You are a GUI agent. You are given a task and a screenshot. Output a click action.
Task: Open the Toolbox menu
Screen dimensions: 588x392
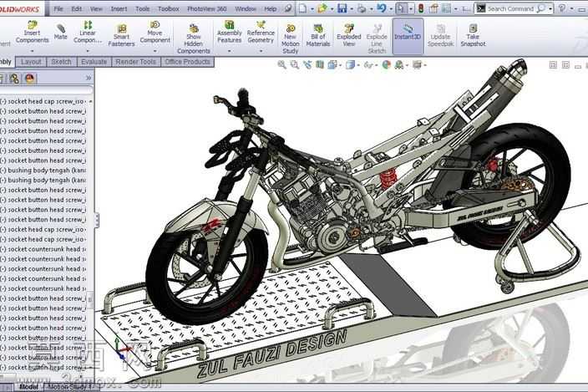(x=169, y=8)
